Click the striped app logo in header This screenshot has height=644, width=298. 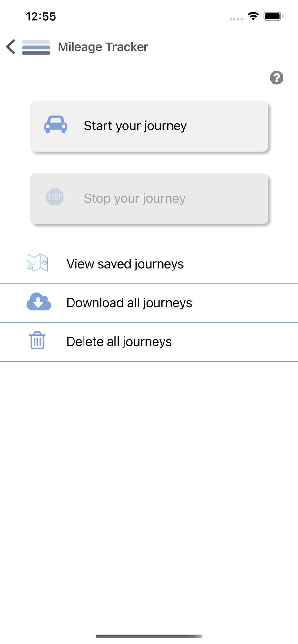[x=36, y=47]
